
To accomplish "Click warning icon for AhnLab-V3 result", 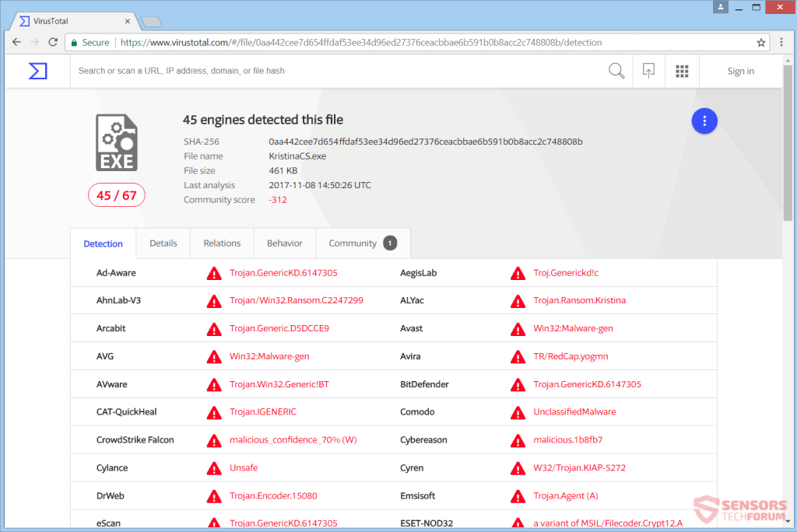I will (214, 301).
